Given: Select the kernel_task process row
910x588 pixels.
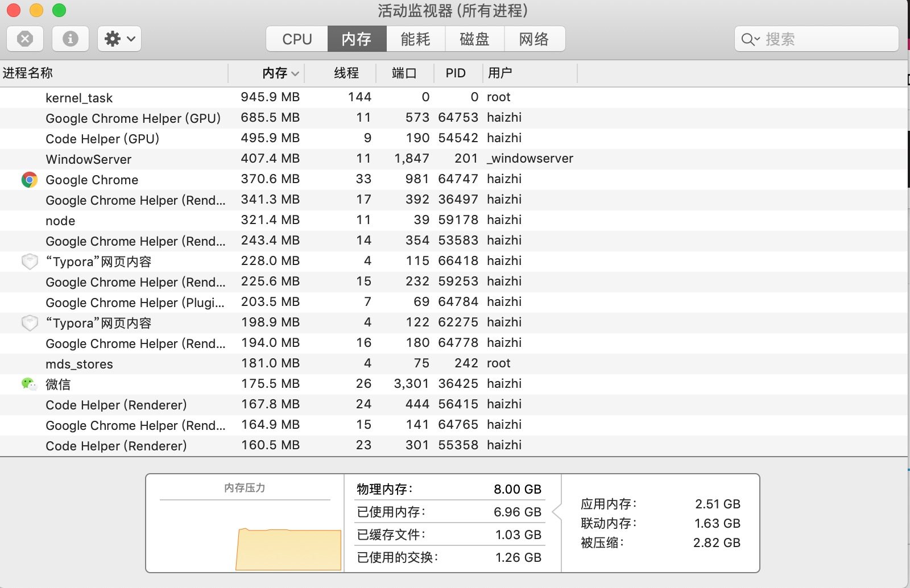Looking at the screenshot, I should 454,97.
